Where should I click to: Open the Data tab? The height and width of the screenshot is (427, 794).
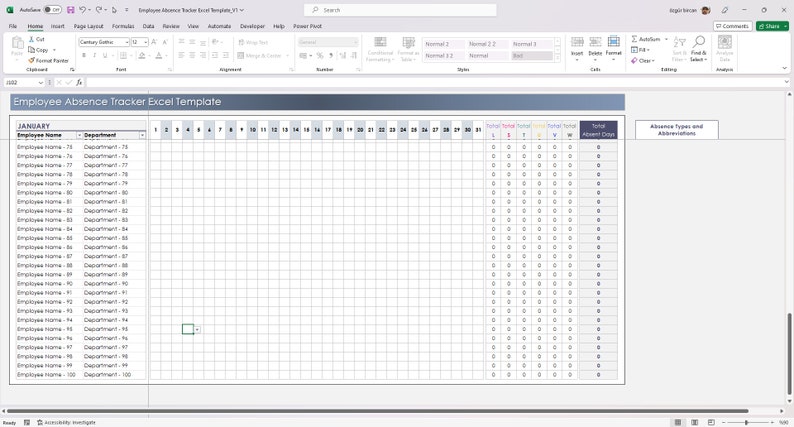(x=148, y=26)
